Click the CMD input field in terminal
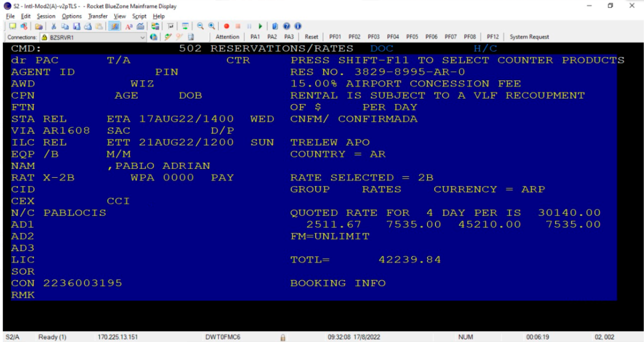The width and height of the screenshot is (644, 342). (x=101, y=49)
